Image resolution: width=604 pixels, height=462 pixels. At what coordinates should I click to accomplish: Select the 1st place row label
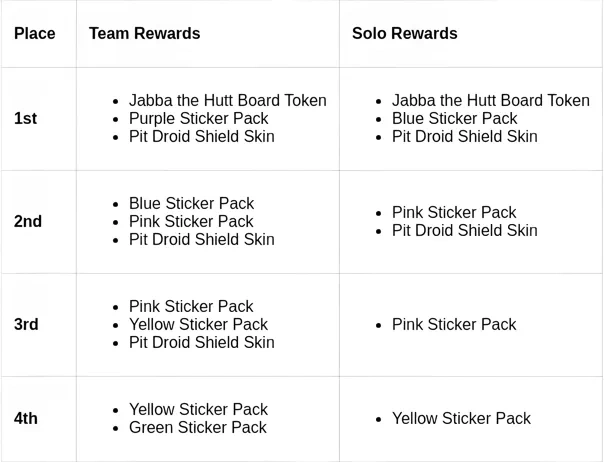point(26,119)
